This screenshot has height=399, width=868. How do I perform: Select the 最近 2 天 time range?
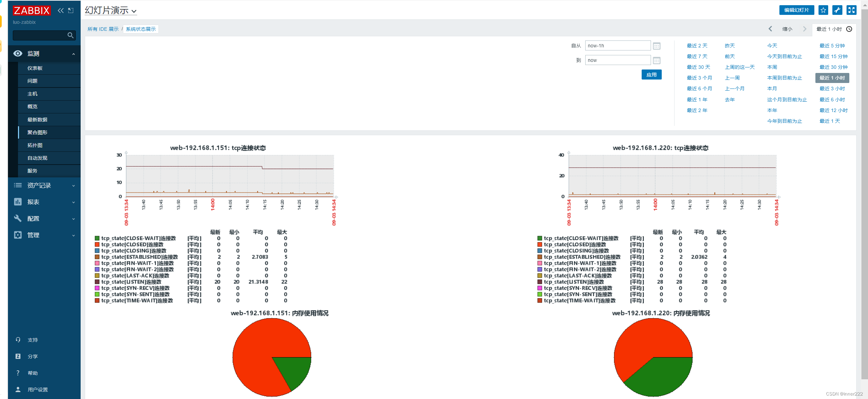pyautogui.click(x=697, y=46)
